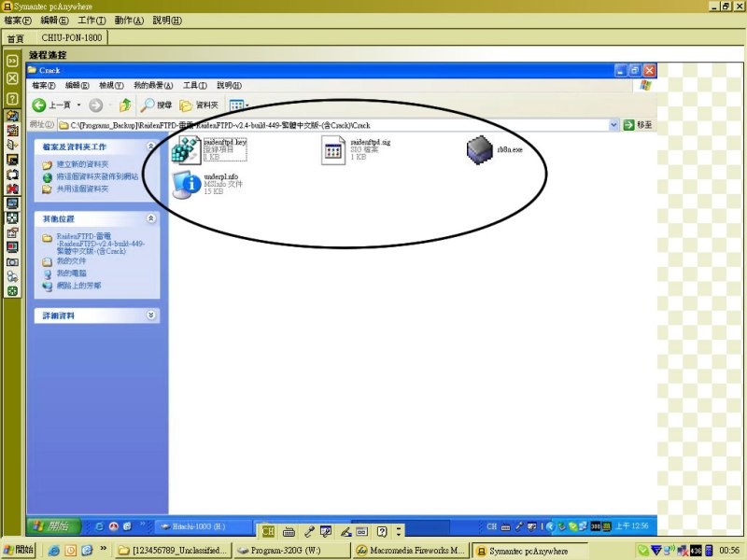Open the 搜尋 search pane
This screenshot has height=560, width=747.
156,105
